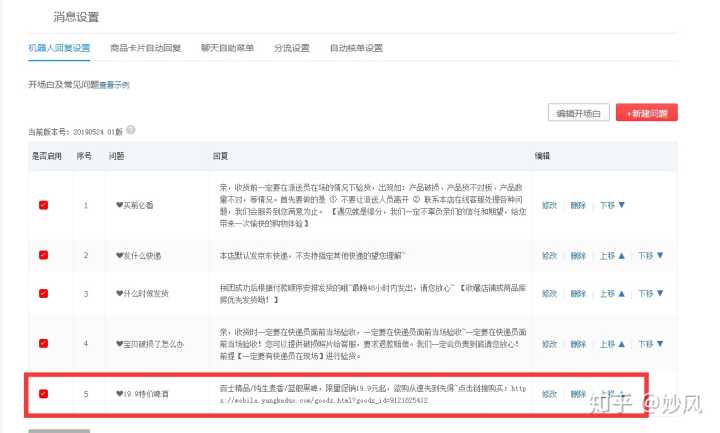The height and width of the screenshot is (433, 720).
Task: Toggle the enable checkbox for 发什么快递
Action: tap(43, 255)
